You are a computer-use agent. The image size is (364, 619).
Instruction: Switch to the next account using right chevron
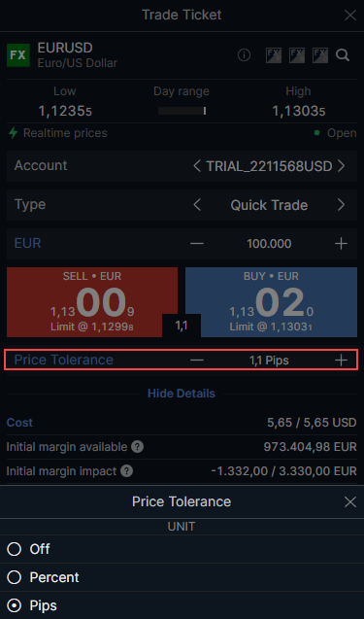click(x=341, y=166)
